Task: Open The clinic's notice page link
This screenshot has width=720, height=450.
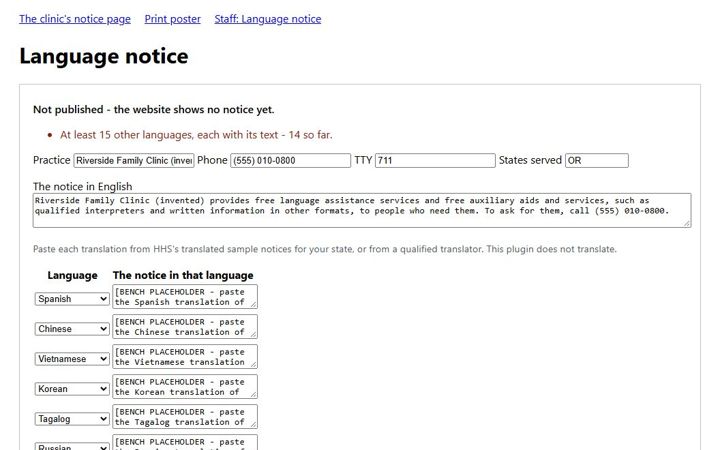Action: [75, 19]
